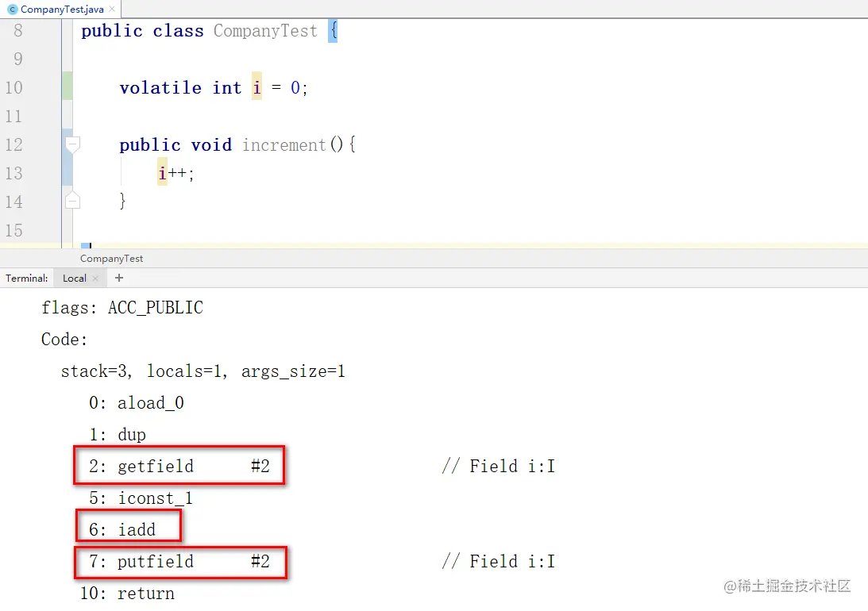Viewport: 868px width, 611px height.
Task: Click the '2: getfield #2' instruction
Action: pyautogui.click(x=179, y=466)
